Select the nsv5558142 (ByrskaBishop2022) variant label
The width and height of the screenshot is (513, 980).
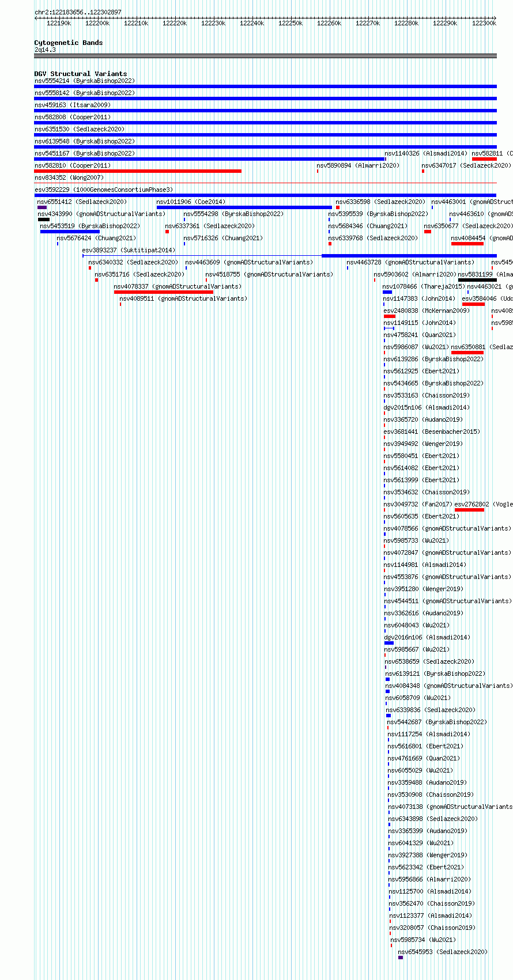[x=85, y=93]
